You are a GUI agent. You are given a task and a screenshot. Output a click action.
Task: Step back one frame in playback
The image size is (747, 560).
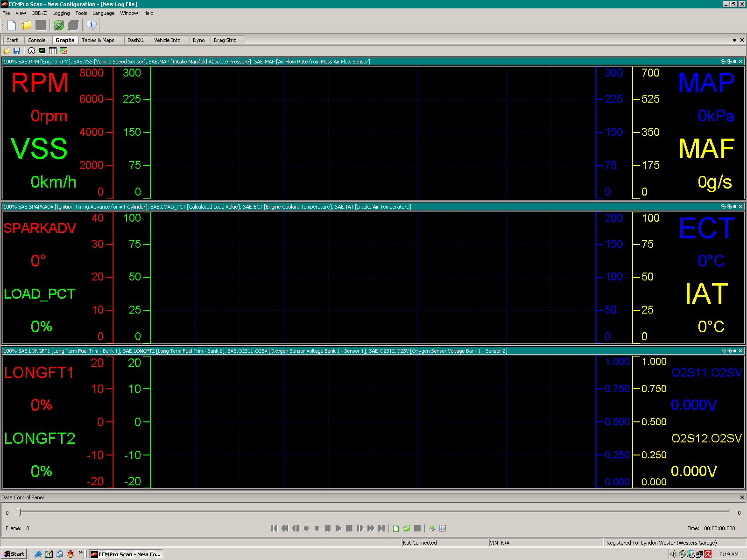tap(296, 528)
